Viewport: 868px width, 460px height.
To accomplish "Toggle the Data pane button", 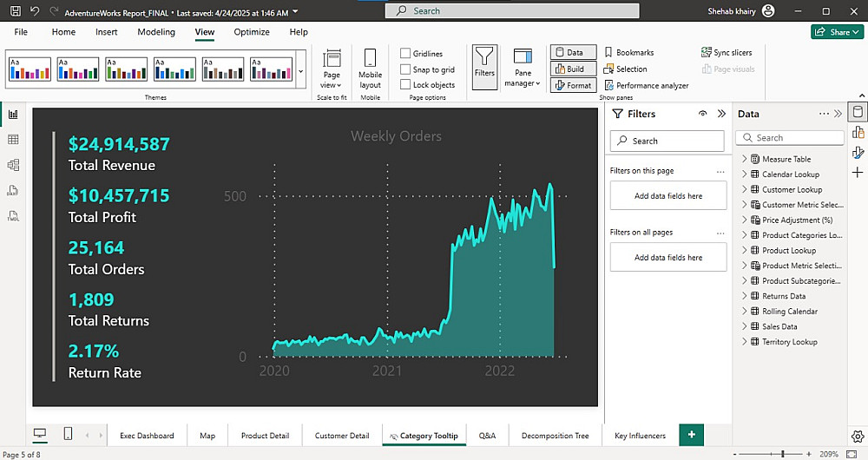I will coord(574,53).
